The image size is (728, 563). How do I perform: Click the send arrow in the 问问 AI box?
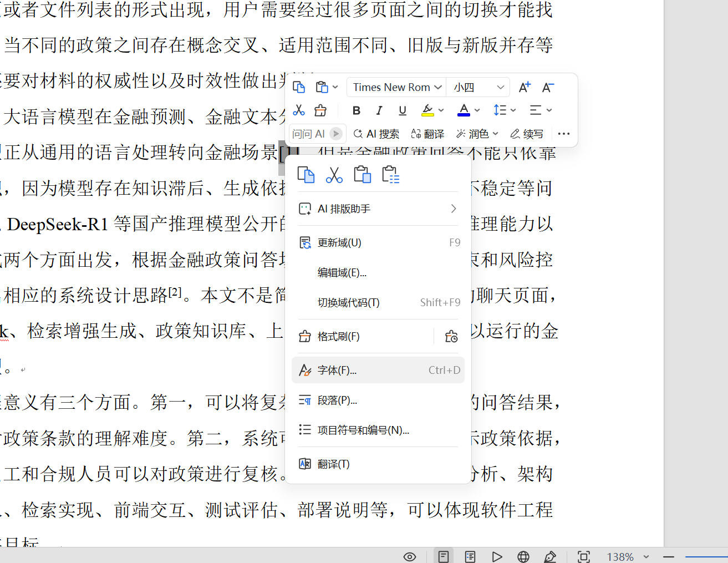tap(335, 134)
